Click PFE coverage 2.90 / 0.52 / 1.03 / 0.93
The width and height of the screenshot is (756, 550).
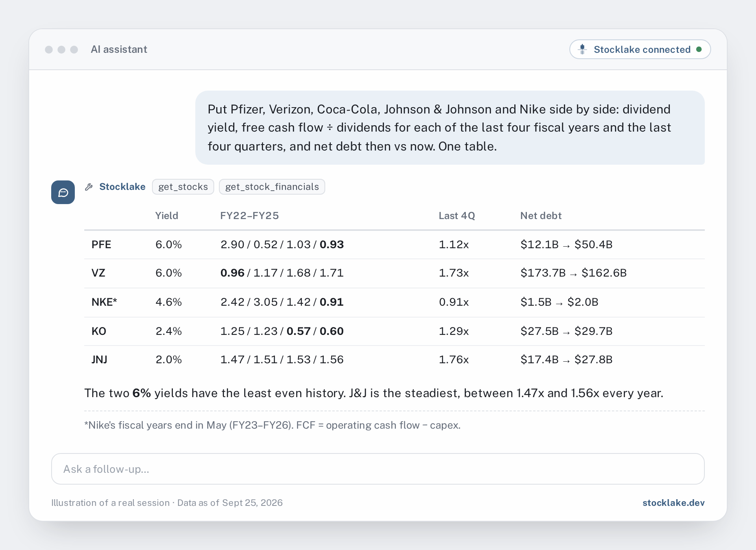[282, 245]
